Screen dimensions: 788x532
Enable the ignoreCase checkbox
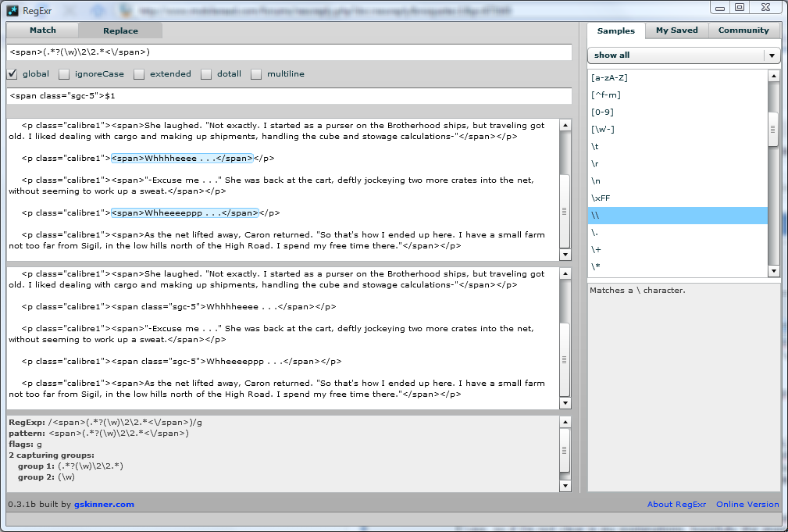tap(64, 74)
